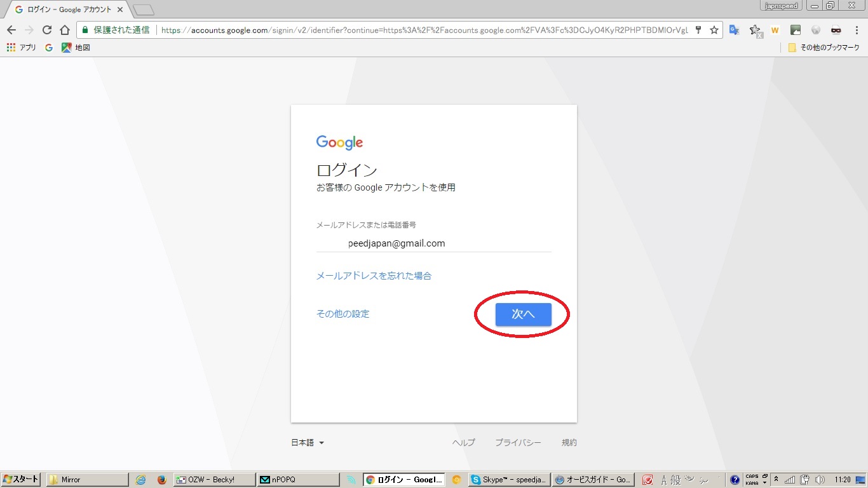Click the green arrow extension icon
This screenshot has width=868, height=488.
pos(796,30)
